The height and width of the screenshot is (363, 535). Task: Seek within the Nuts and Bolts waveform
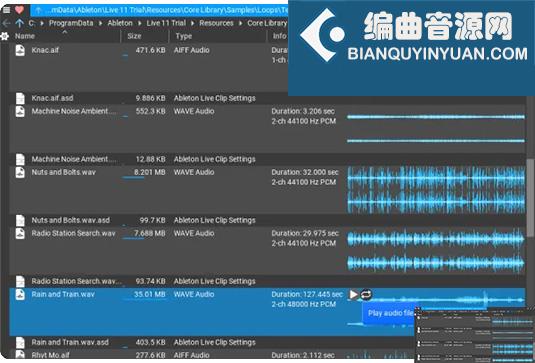[x=436, y=190]
